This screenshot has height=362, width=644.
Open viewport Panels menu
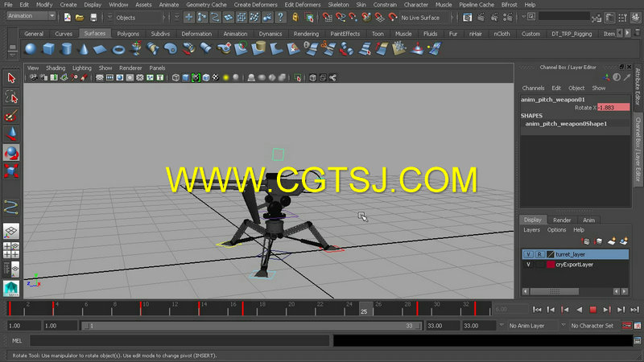(157, 68)
